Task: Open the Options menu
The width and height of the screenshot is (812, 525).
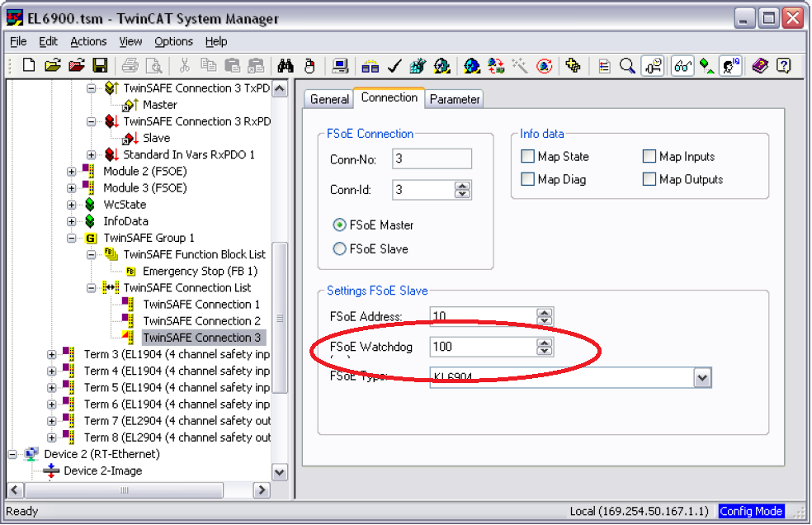Action: (173, 41)
